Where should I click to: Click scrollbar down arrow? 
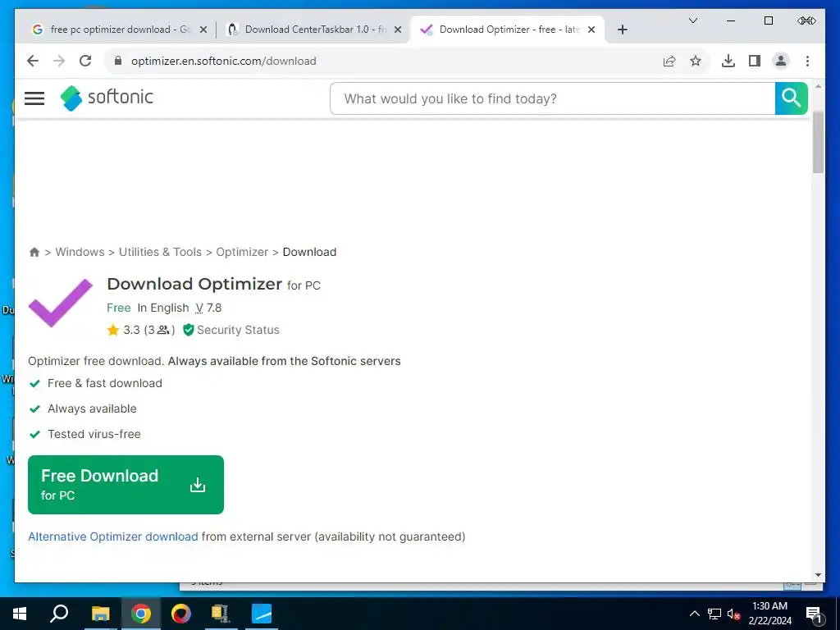point(818,575)
